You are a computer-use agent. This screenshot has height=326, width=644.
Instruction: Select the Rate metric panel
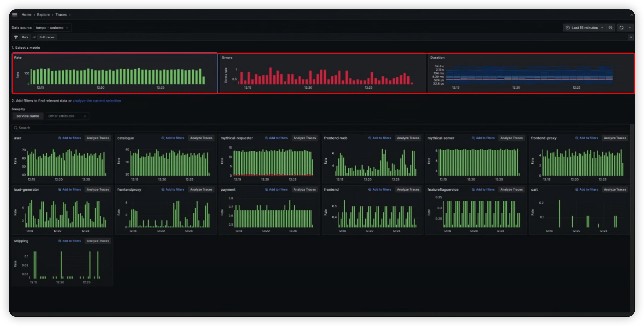(115, 73)
